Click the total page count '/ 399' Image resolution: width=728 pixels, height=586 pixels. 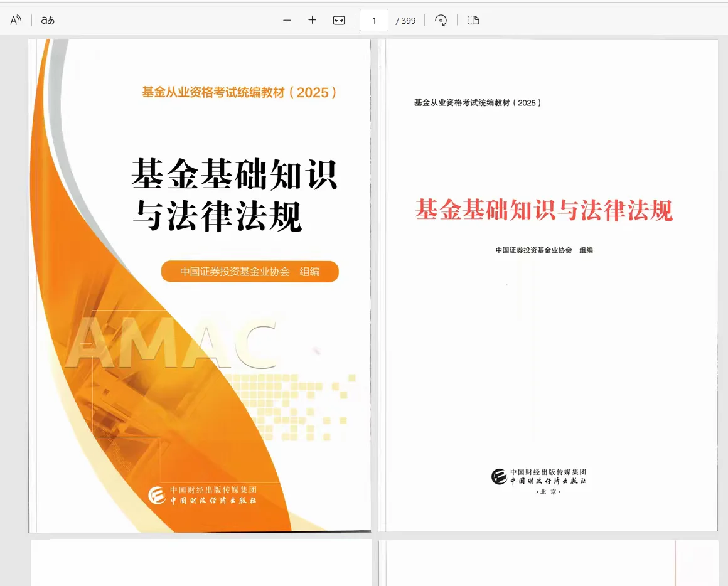pos(406,21)
